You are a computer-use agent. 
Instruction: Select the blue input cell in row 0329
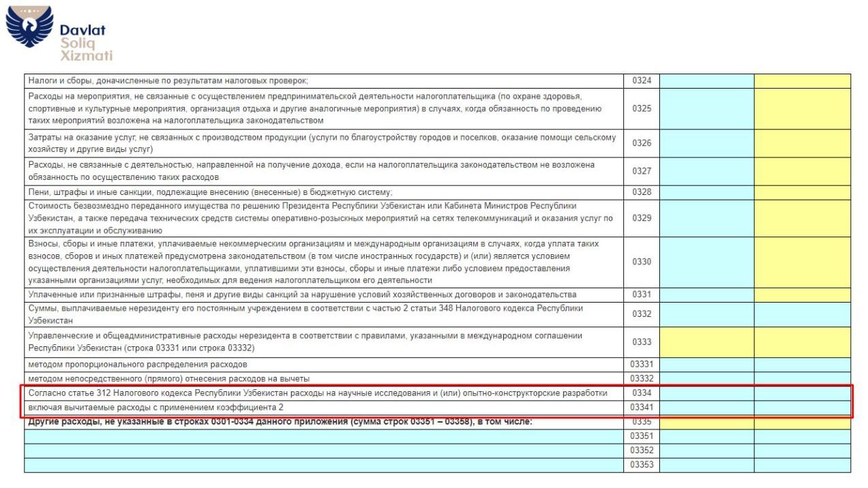pos(706,218)
